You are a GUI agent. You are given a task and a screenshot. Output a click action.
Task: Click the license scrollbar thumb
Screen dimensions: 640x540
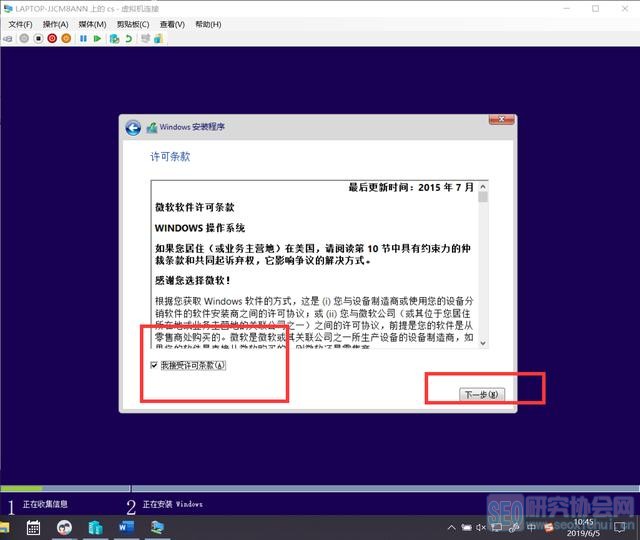coord(483,197)
